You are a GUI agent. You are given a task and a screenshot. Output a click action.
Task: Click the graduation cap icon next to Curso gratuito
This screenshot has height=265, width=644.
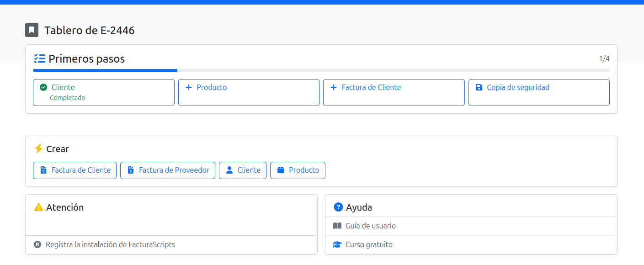pos(337,244)
